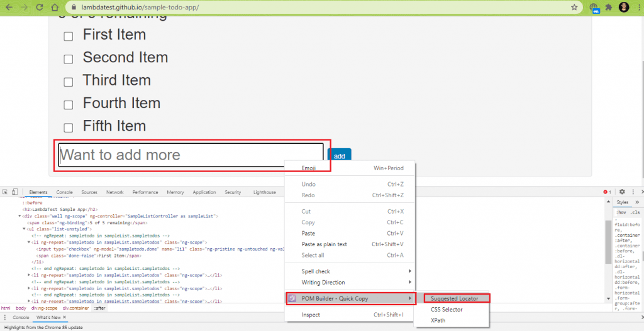Bookmark this page with the star icon
The width and height of the screenshot is (644, 331).
[x=574, y=8]
